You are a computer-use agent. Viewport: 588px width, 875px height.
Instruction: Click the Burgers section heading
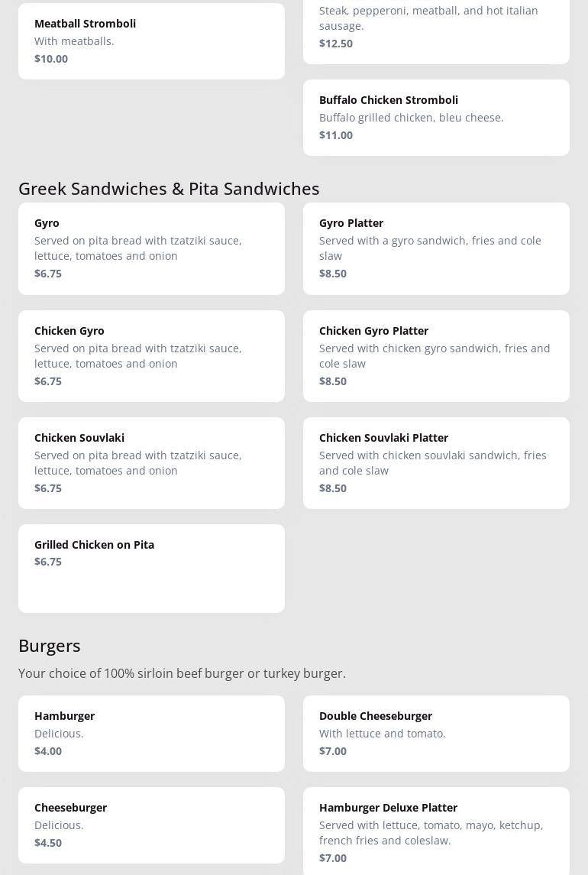click(50, 645)
